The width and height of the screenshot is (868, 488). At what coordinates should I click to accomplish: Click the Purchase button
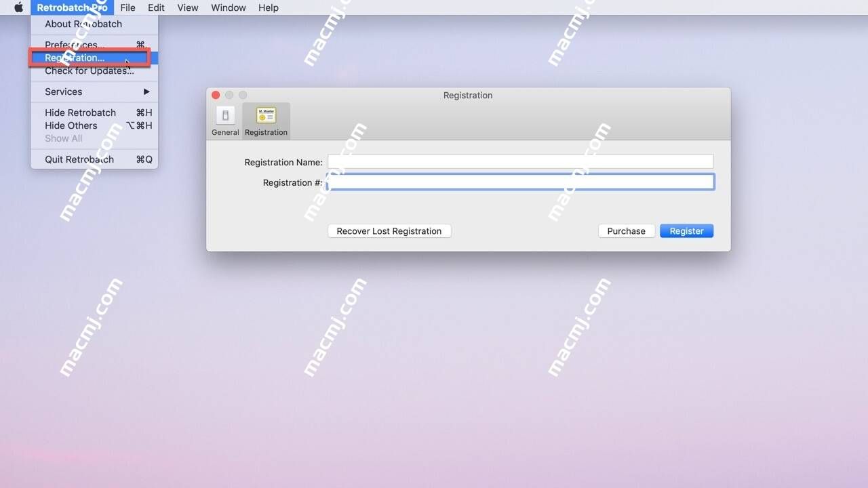(x=627, y=231)
